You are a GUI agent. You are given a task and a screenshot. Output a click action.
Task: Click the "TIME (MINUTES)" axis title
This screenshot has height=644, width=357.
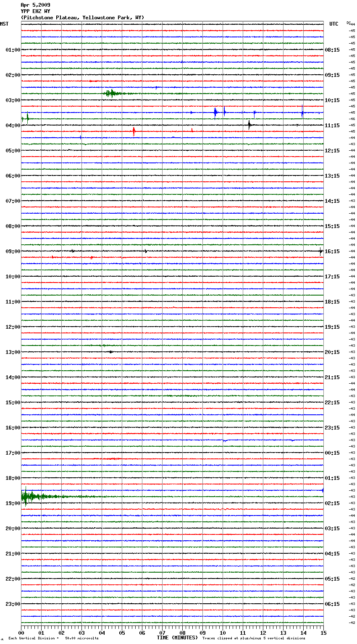pos(177,638)
